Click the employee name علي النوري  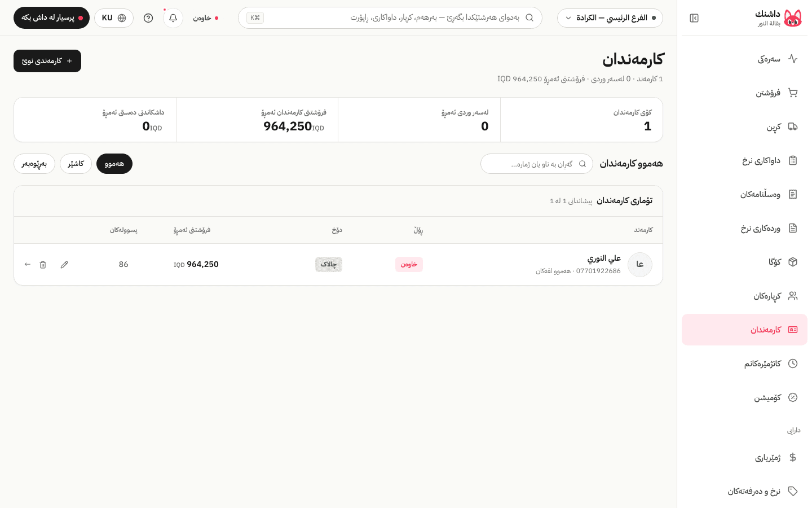[x=604, y=259]
